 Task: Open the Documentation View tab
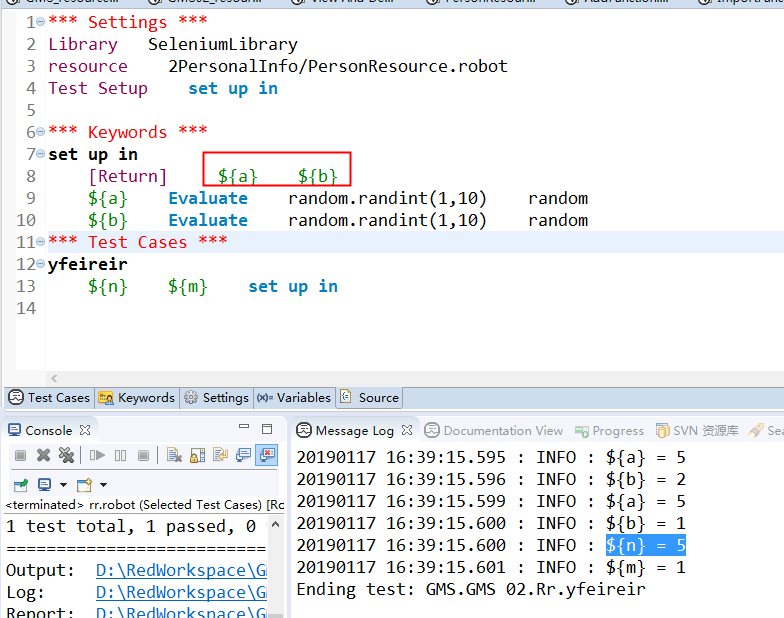(x=494, y=430)
